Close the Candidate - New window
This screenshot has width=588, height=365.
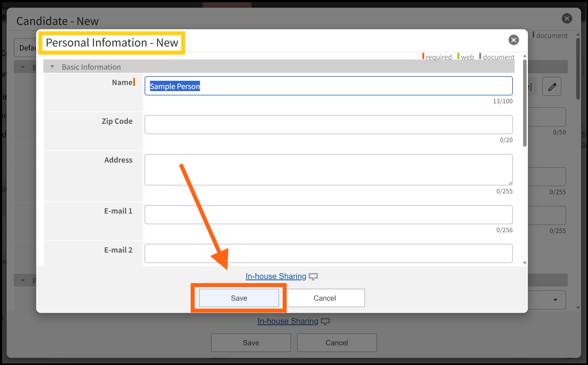[x=567, y=19]
